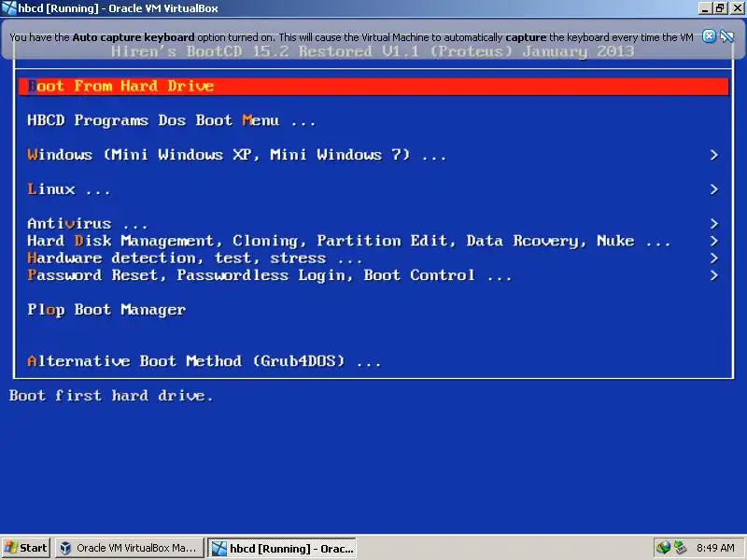
Task: Select Hard Disk Management, Cloning entry
Action: pos(348,241)
